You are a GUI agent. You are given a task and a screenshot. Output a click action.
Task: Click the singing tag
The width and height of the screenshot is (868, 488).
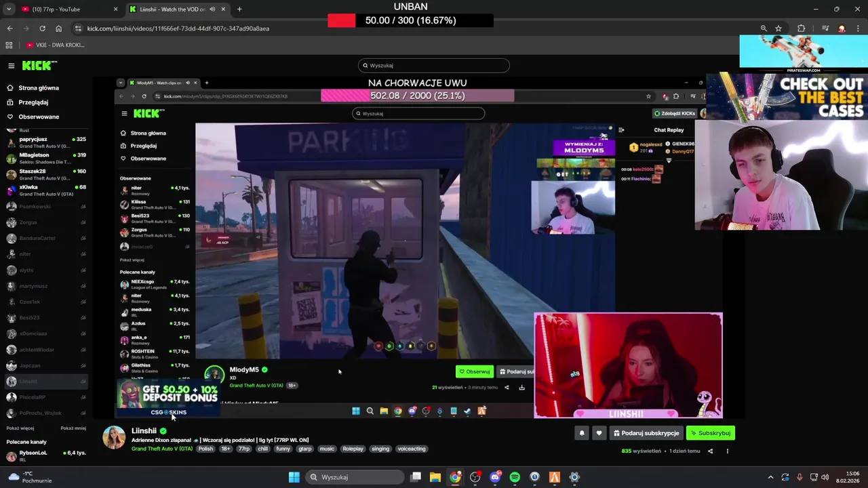click(380, 449)
